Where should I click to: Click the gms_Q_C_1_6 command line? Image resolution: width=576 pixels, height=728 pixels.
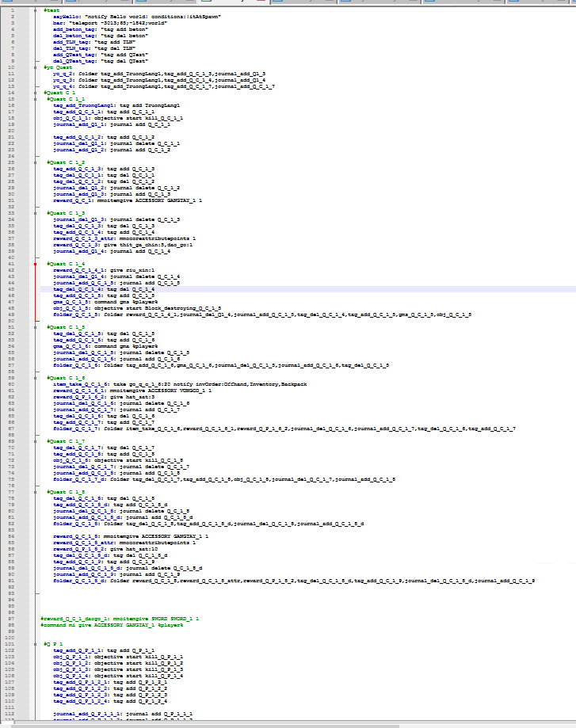click(x=105, y=346)
